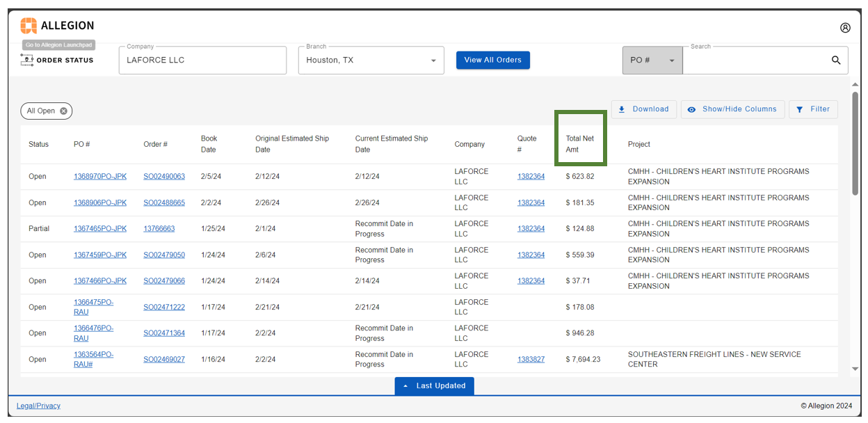Click the ORDER STATUS heading text
The image size is (868, 423).
coord(65,61)
